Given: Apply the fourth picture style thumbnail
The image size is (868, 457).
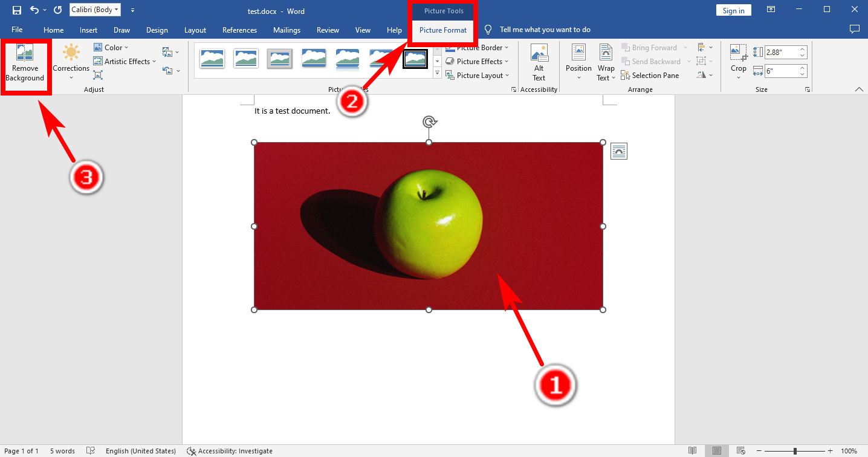Looking at the screenshot, I should point(314,59).
